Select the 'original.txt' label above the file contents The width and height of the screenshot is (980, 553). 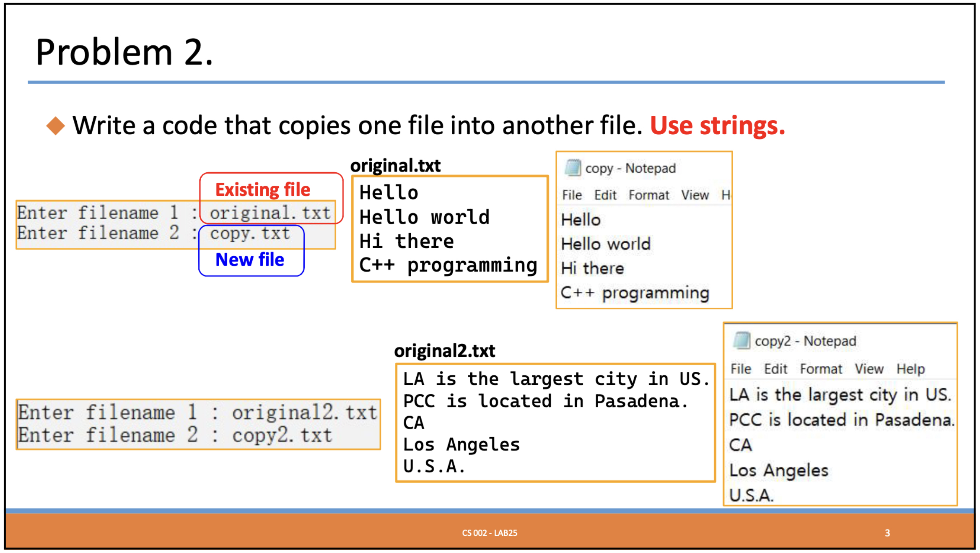(x=395, y=165)
